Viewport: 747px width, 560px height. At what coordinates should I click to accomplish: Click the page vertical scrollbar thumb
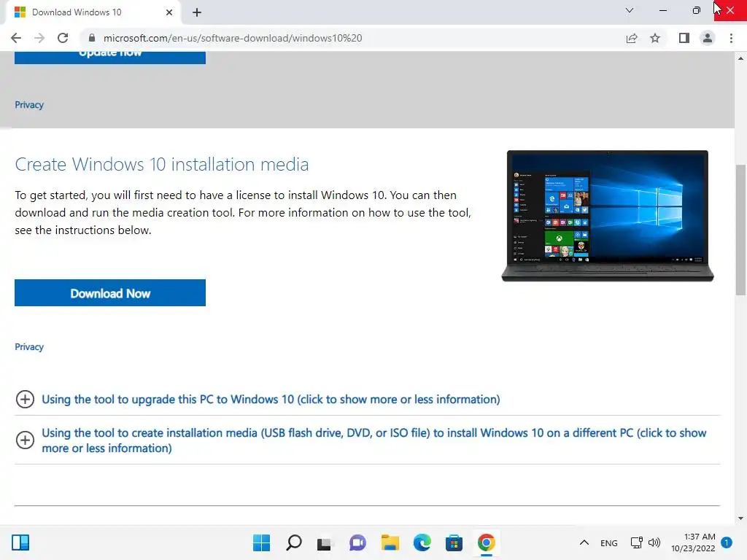click(x=740, y=230)
